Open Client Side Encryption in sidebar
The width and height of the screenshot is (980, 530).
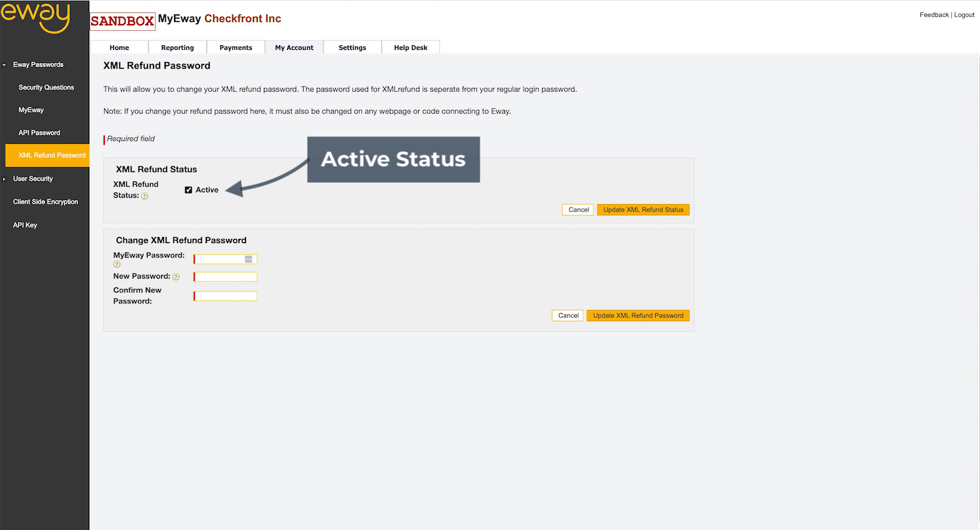click(x=45, y=202)
